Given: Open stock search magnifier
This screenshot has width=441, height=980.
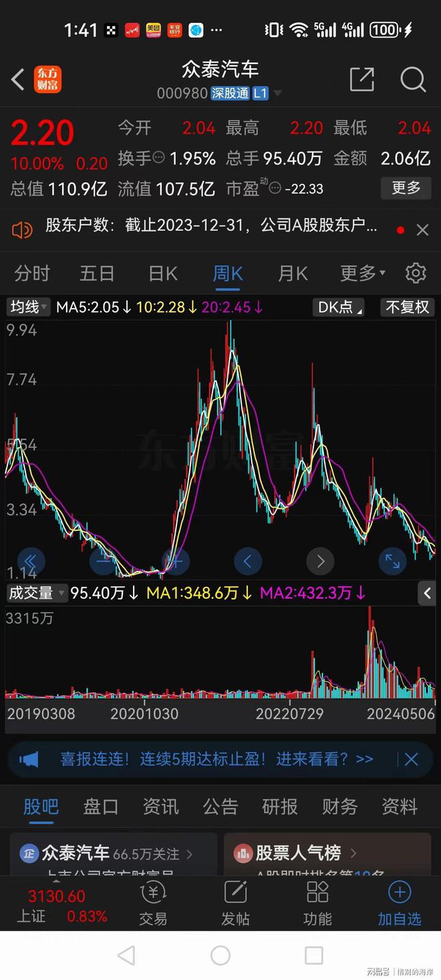Looking at the screenshot, I should pos(413,79).
